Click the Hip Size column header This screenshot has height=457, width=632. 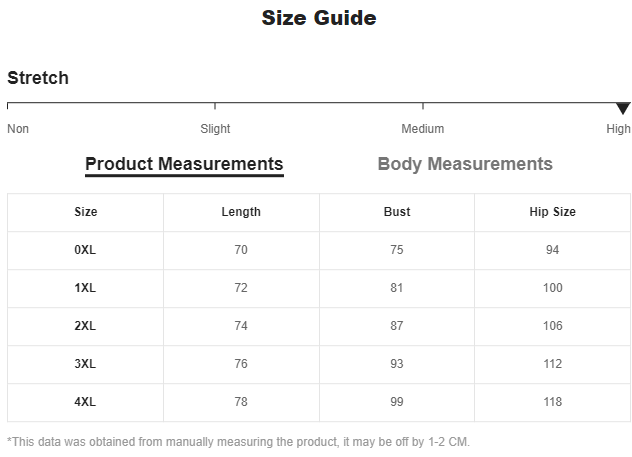[x=552, y=212]
